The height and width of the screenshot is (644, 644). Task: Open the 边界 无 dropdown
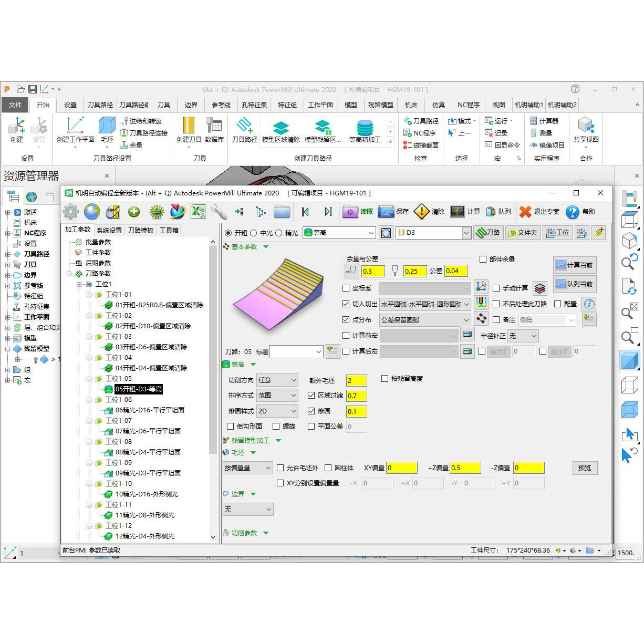(248, 509)
